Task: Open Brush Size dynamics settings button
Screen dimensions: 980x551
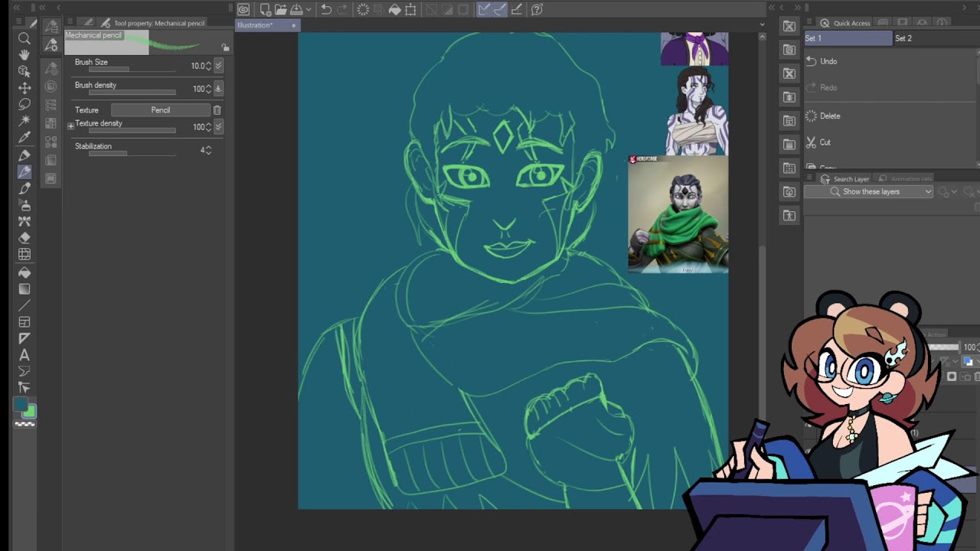Action: [218, 66]
